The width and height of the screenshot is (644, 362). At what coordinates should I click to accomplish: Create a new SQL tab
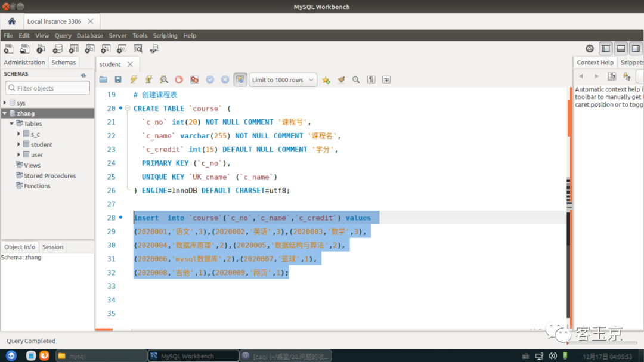tap(8, 49)
